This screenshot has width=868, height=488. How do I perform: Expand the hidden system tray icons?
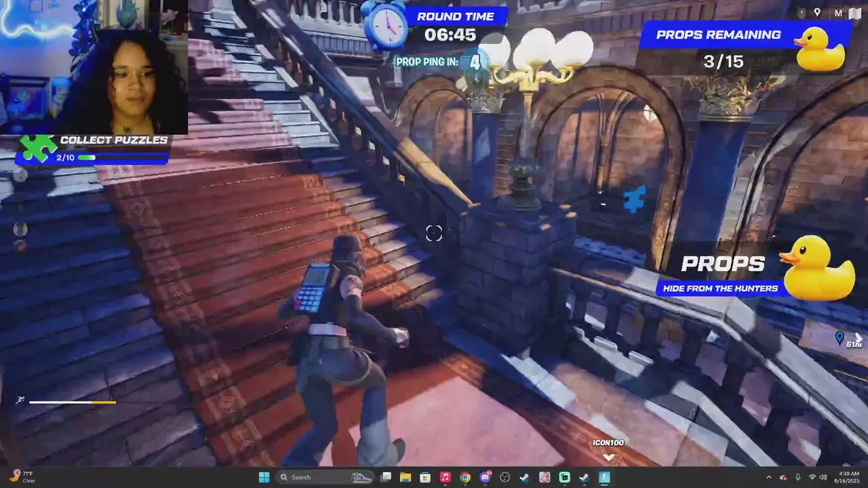[769, 477]
